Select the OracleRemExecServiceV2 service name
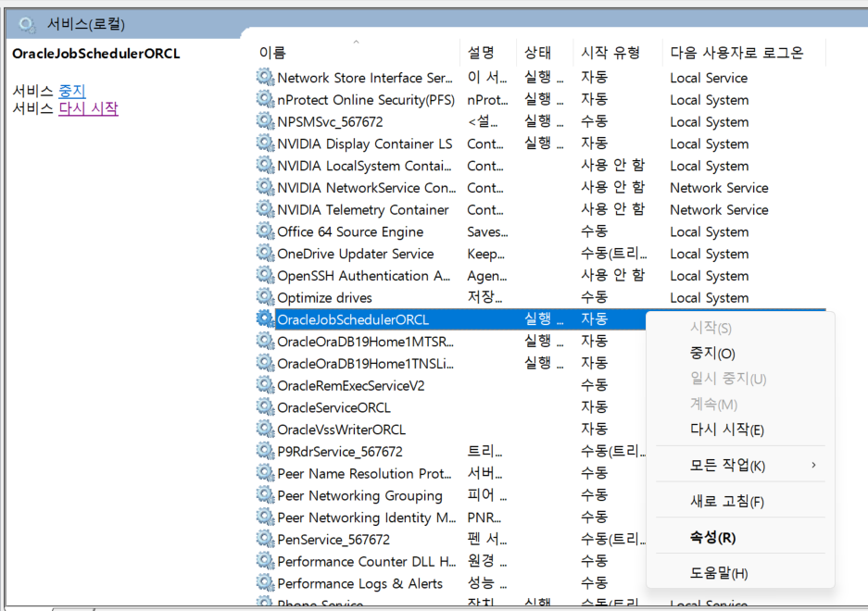This screenshot has width=868, height=611. (x=351, y=386)
